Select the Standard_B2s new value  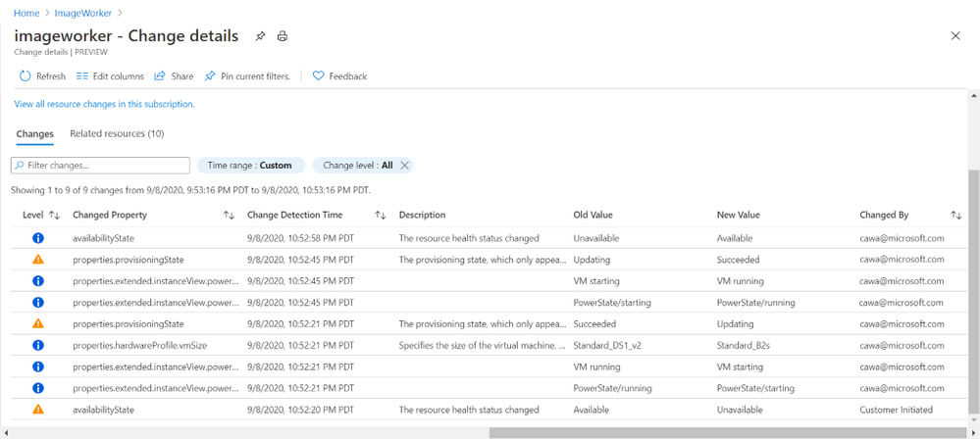[x=744, y=345]
